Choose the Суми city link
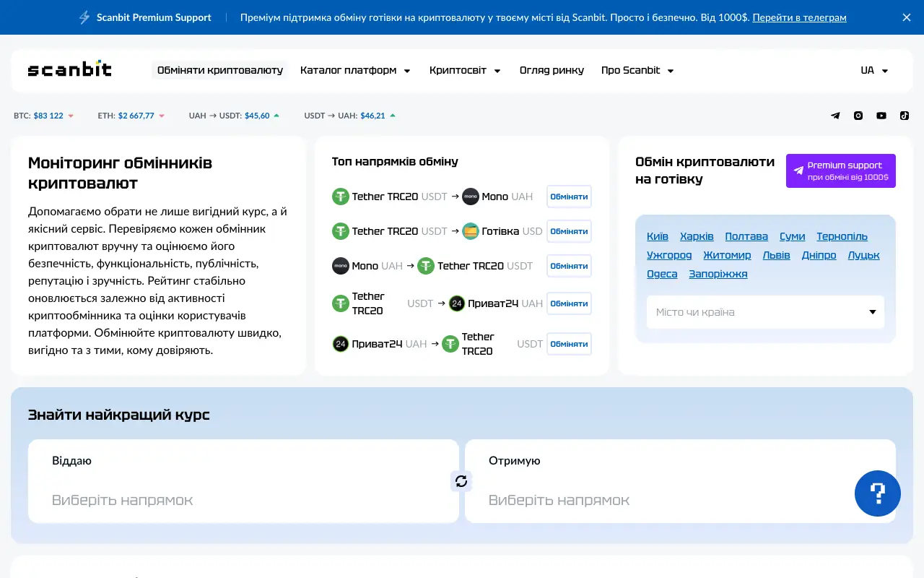 point(793,236)
